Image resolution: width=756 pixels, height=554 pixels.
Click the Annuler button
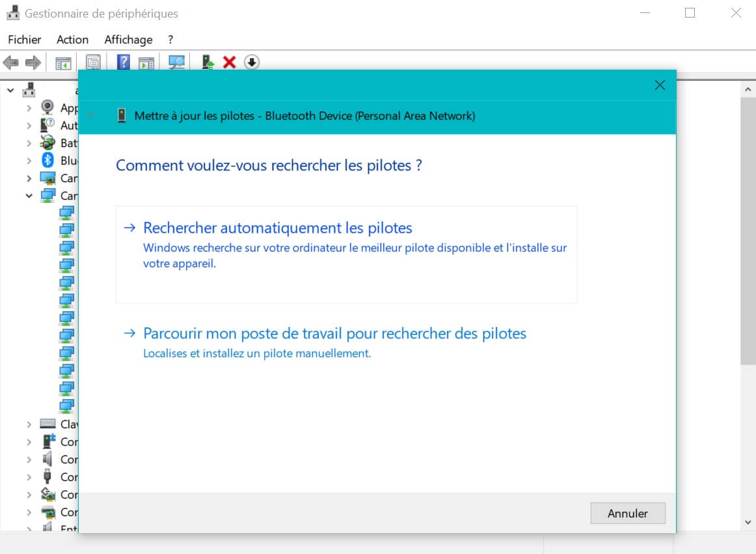pos(628,513)
